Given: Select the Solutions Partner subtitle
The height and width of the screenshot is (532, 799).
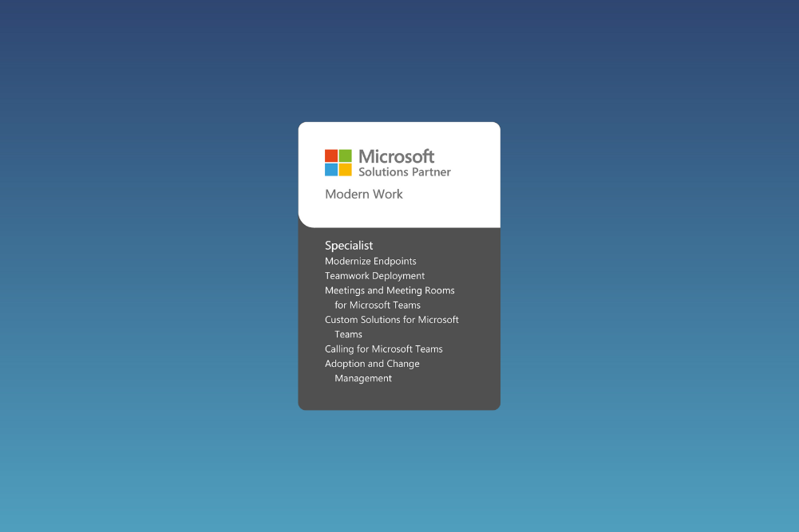Looking at the screenshot, I should 405,172.
